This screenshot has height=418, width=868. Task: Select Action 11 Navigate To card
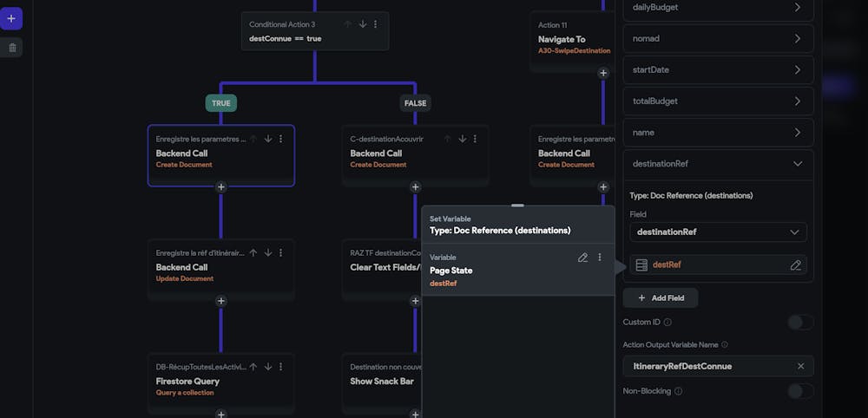(x=573, y=42)
